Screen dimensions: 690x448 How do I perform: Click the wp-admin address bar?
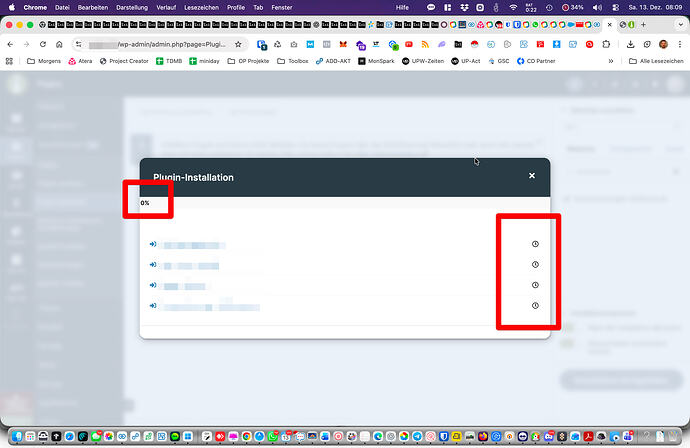pos(160,44)
